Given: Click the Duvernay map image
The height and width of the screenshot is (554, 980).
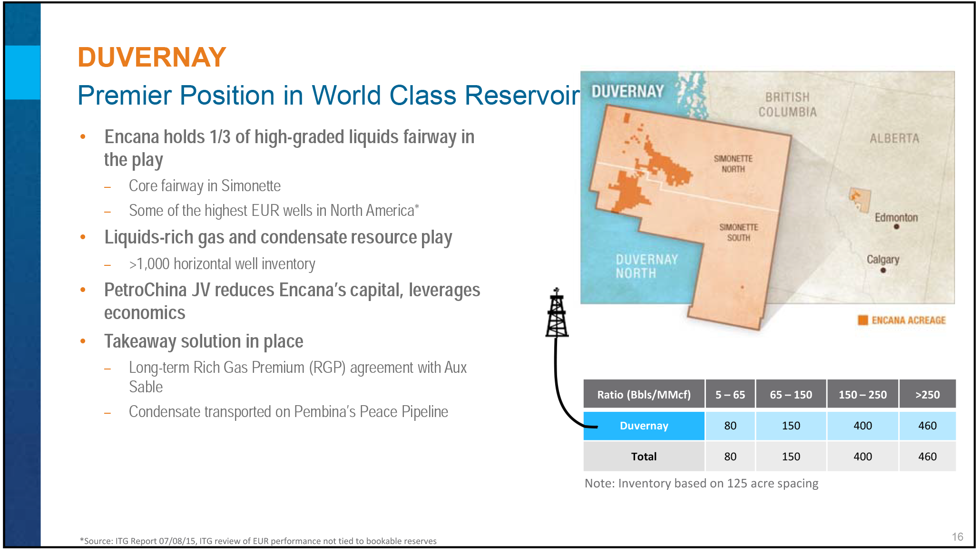Looking at the screenshot, I should click(x=767, y=201).
